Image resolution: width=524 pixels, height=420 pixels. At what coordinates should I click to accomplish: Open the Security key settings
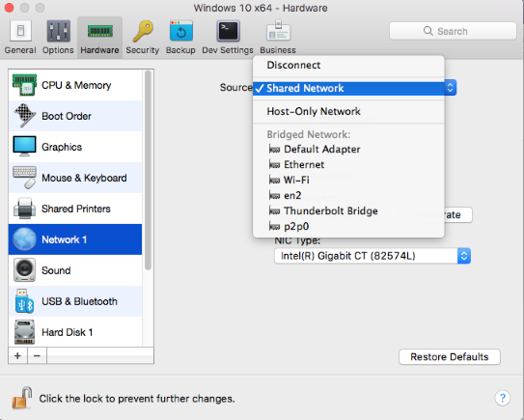click(143, 38)
